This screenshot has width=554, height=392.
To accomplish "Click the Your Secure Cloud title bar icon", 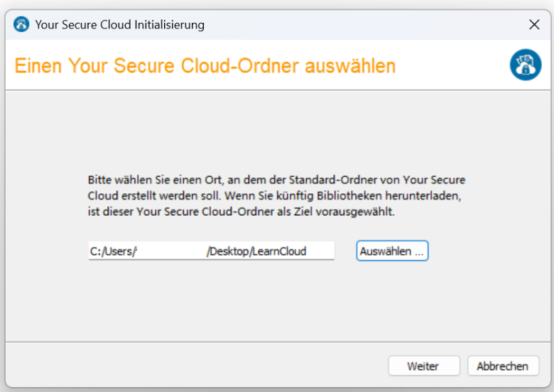I will click(21, 24).
